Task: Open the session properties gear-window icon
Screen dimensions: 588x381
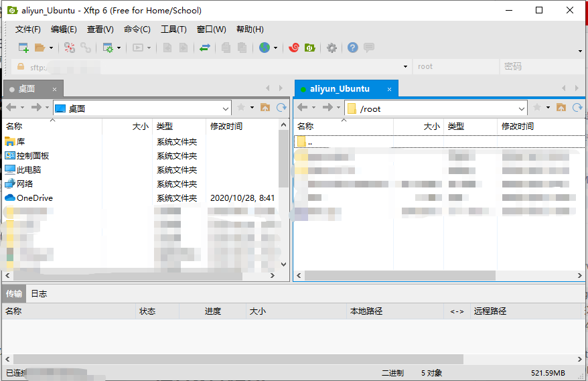Action: [x=108, y=48]
